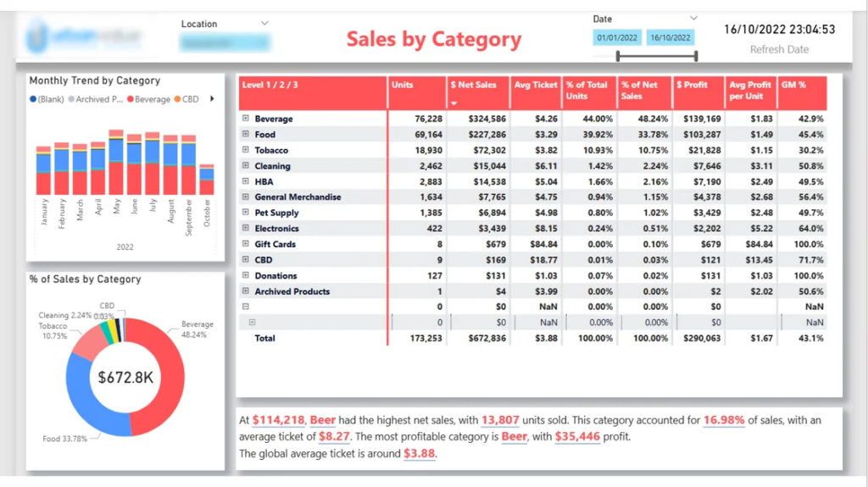
Task: Grab the left date slider handle
Action: pyautogui.click(x=618, y=55)
